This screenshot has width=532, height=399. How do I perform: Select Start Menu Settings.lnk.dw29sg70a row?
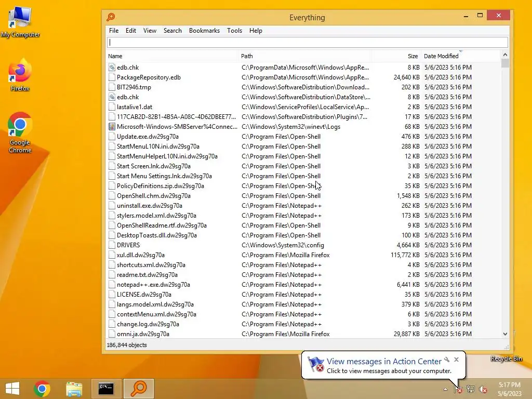[303, 176]
